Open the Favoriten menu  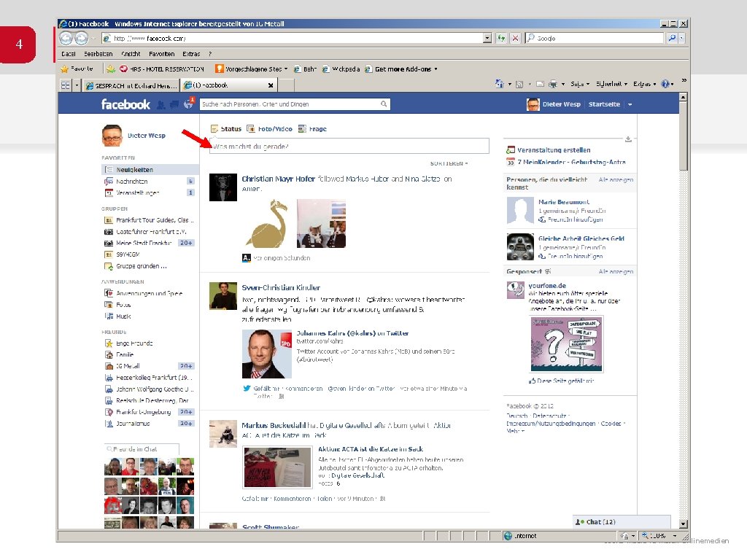161,54
